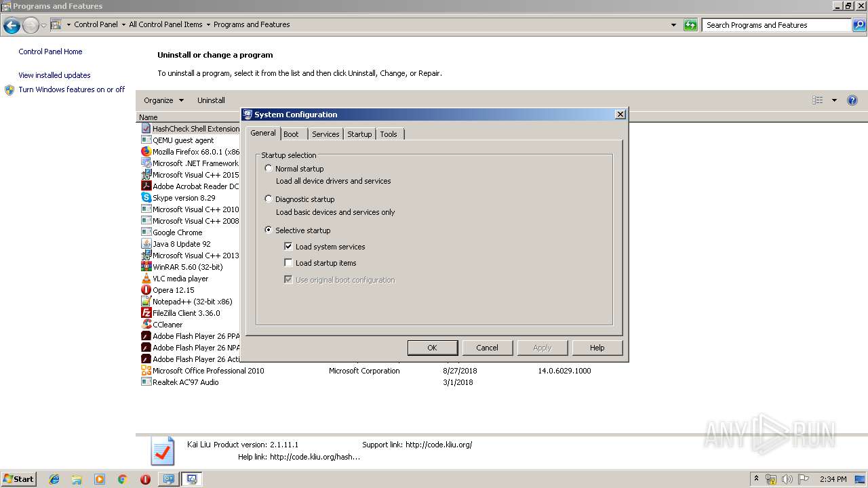Click OK in System Configuration
Screen dimensions: 868x488
[432, 348]
